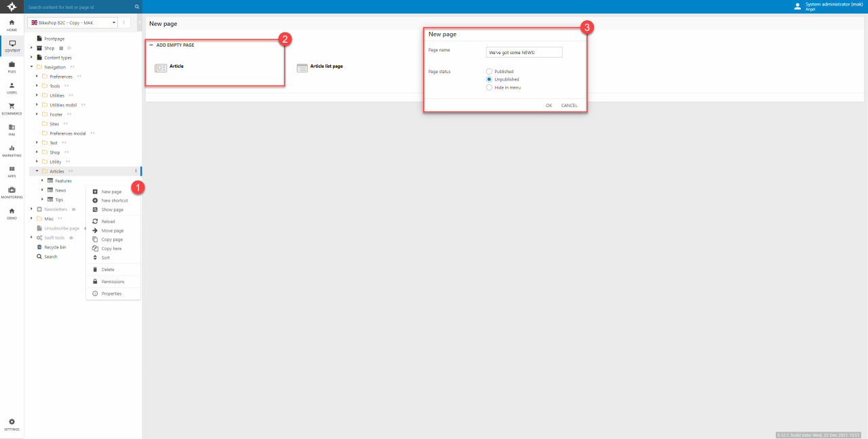
Task: Select the Published page status
Action: tap(489, 71)
